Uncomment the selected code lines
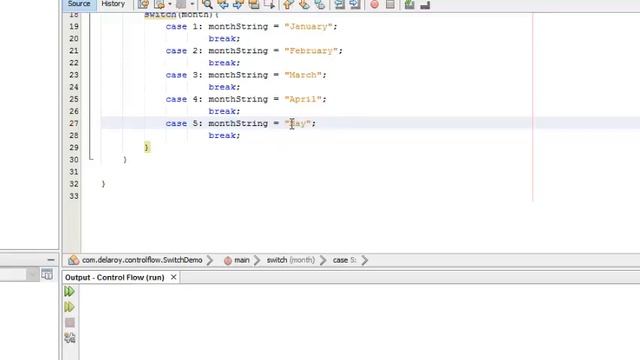The height and width of the screenshot is (360, 640). (x=425, y=4)
